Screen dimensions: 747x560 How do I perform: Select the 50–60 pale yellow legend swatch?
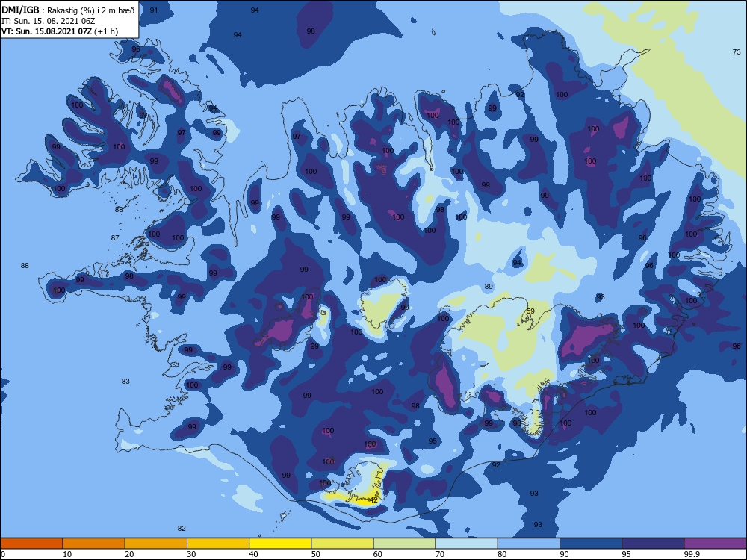pos(343,544)
